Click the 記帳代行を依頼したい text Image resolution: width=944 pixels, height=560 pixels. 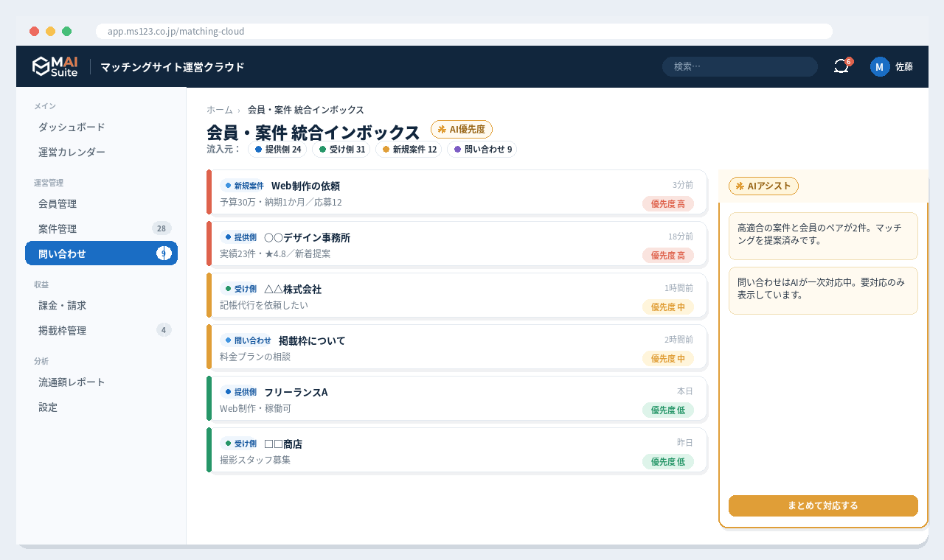[x=264, y=305]
